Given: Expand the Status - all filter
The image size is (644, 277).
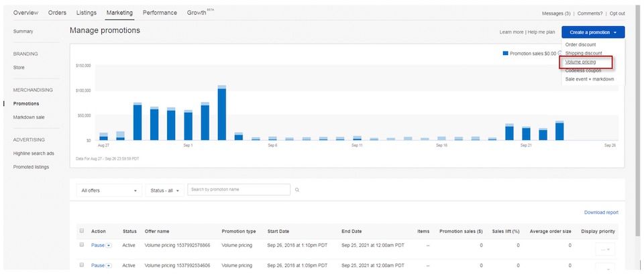Looking at the screenshot, I should click(x=164, y=190).
